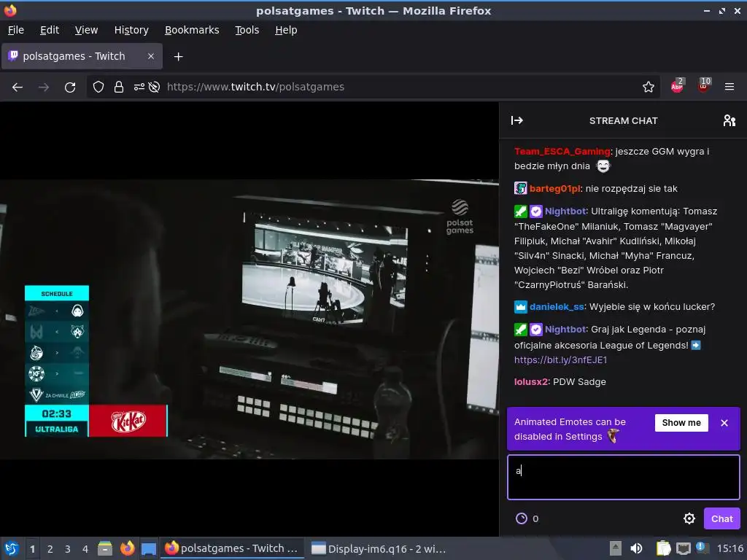The image size is (747, 560).
Task: Click the autoplay blocked icon in address bar
Action: coord(155,87)
